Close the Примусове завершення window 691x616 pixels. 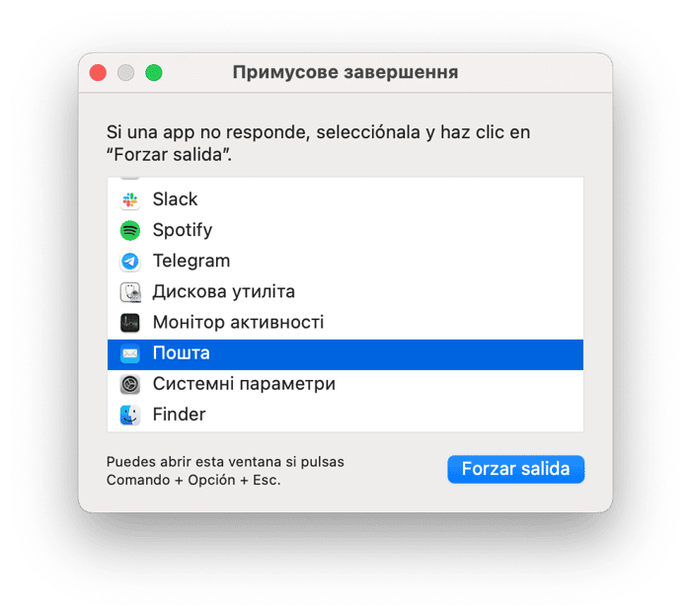(98, 73)
